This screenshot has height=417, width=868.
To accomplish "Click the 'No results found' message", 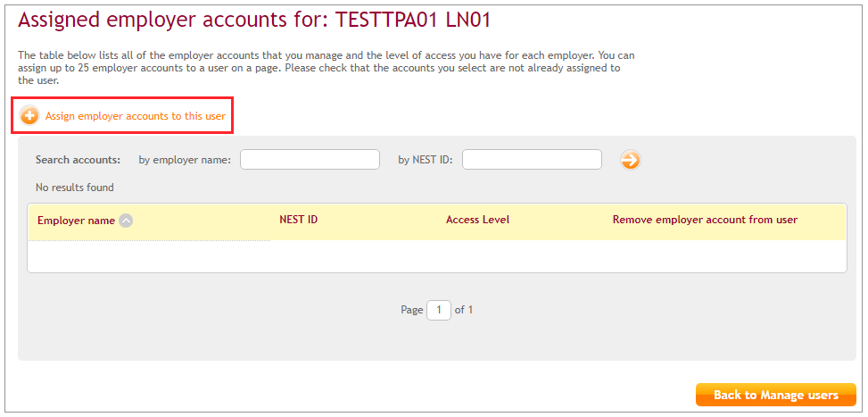I will click(75, 188).
